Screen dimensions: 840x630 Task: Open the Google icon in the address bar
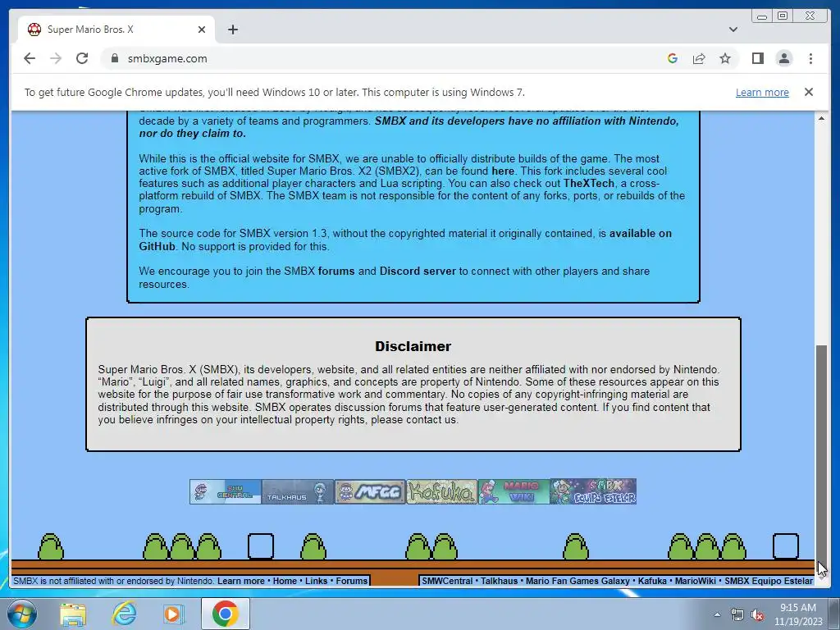click(x=673, y=58)
